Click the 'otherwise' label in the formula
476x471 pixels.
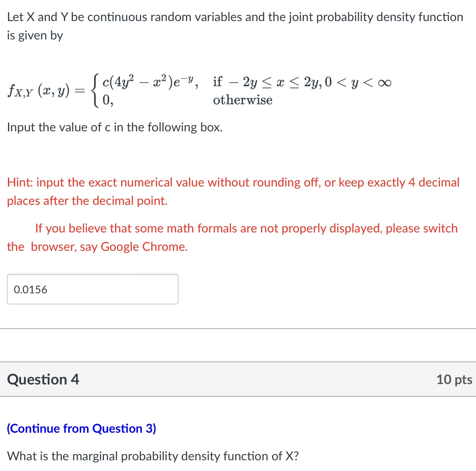point(243,100)
